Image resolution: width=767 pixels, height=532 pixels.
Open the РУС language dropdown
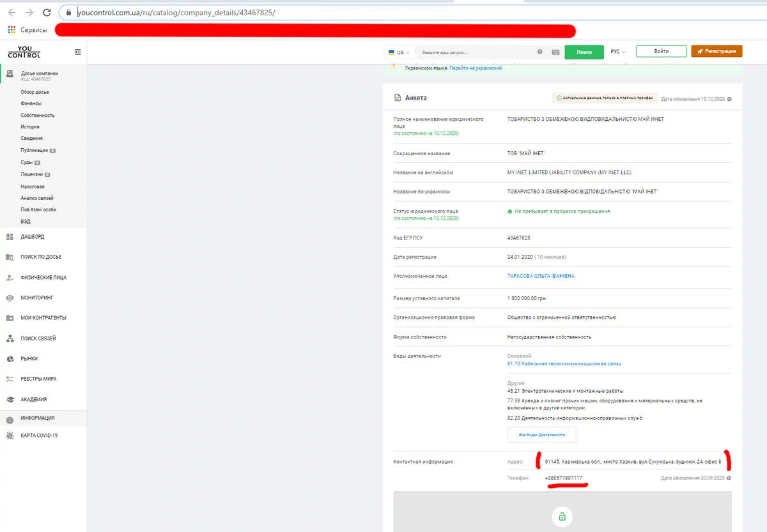click(x=617, y=52)
